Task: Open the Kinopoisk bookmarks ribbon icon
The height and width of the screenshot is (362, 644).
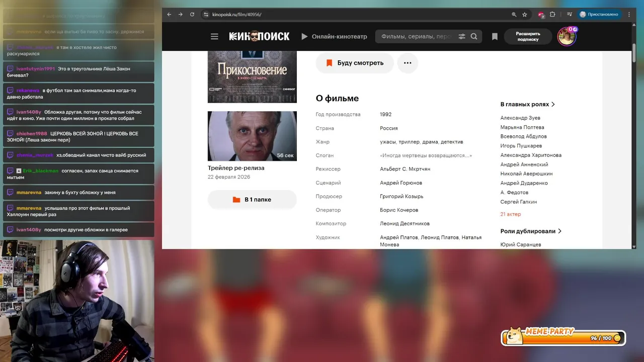Action: pos(495,37)
